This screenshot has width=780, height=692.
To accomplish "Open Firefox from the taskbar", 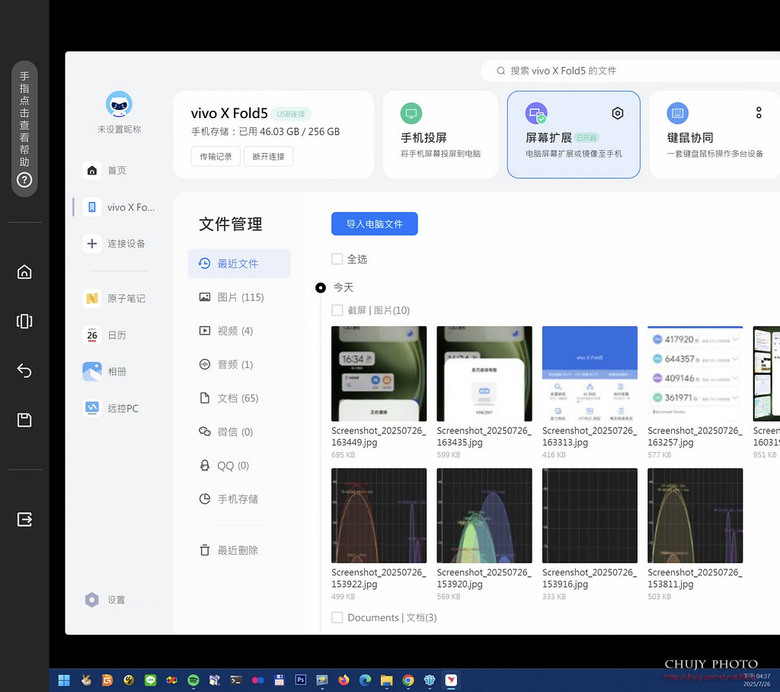I will coord(344,680).
